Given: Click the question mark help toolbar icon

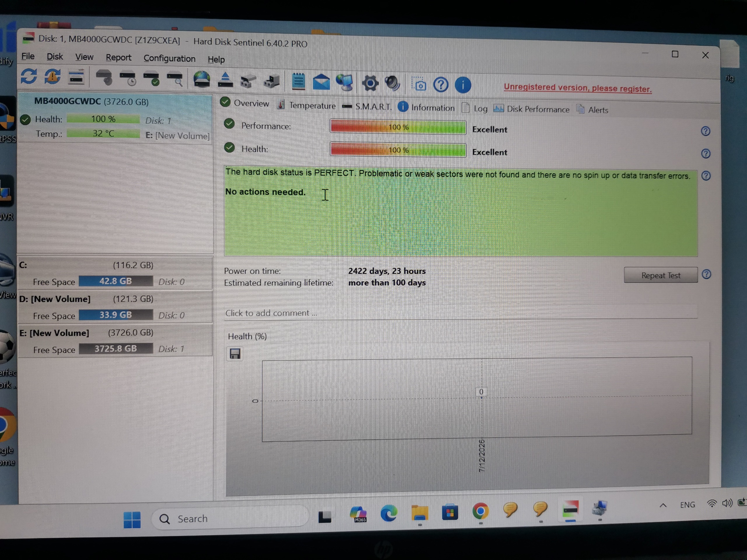Looking at the screenshot, I should click(441, 85).
